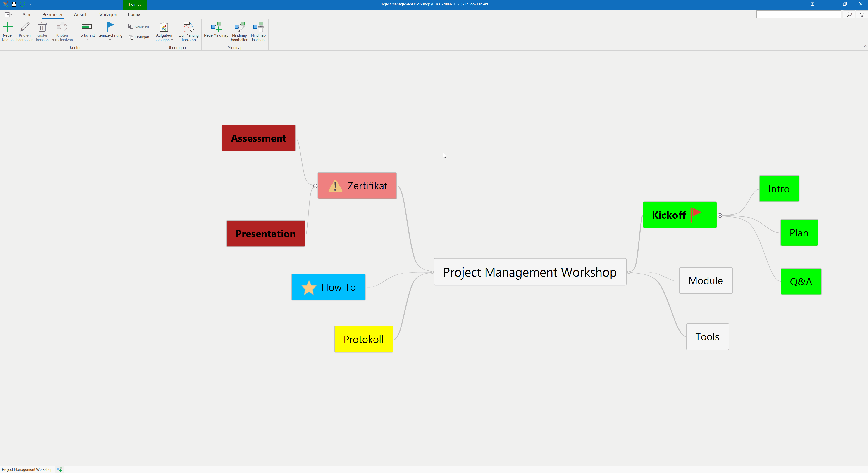The width and height of the screenshot is (868, 473).
Task: Open the Fortschritt progress dropdown
Action: pos(86,32)
